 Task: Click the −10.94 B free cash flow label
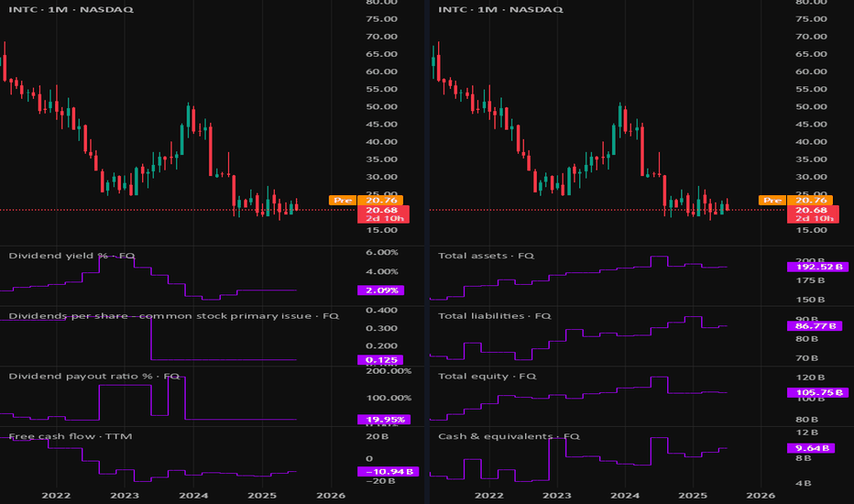pos(389,471)
